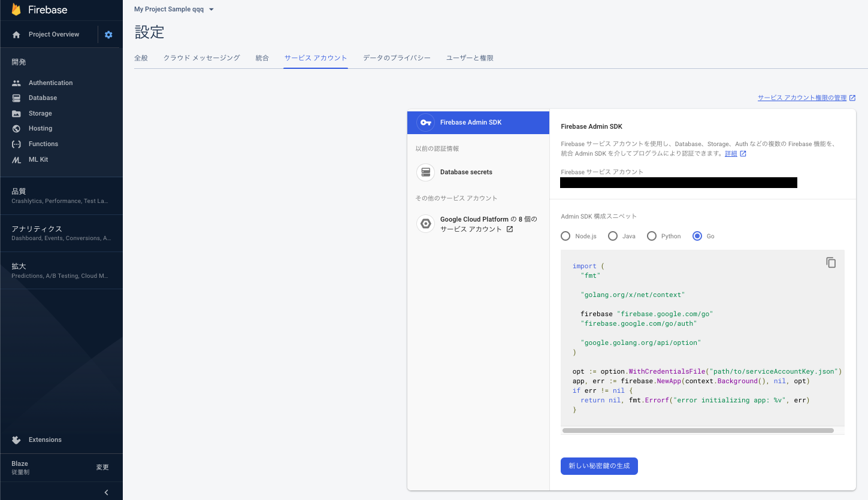
Task: Open Project Overview home icon
Action: 16,35
